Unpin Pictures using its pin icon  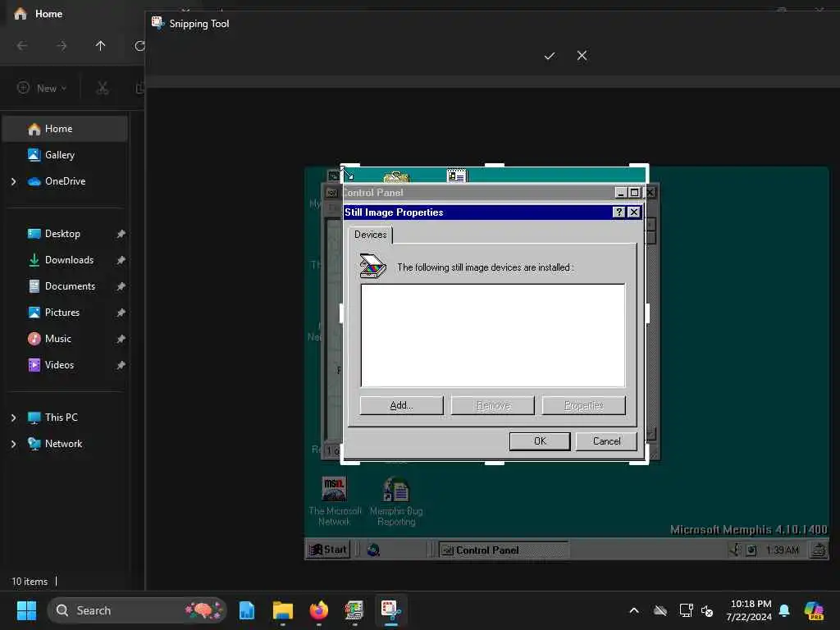[121, 313]
